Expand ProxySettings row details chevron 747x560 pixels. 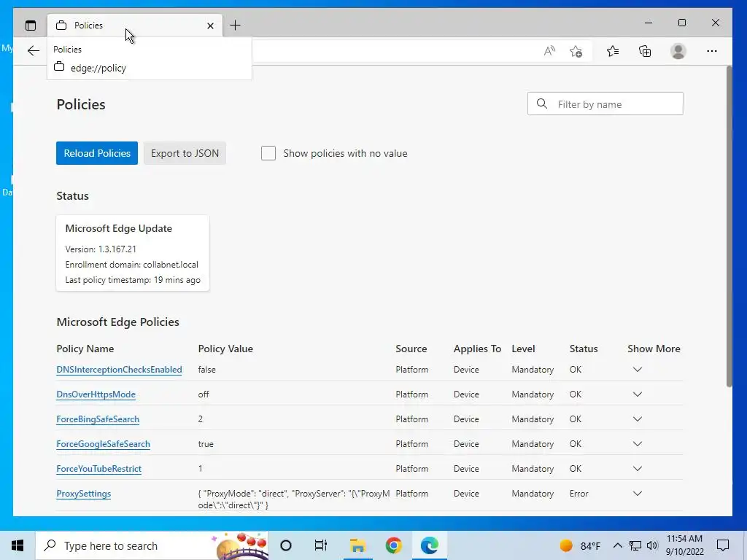pos(638,494)
